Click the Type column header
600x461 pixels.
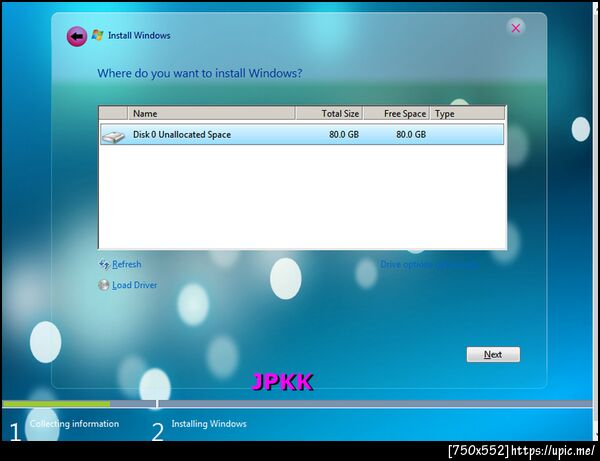click(x=467, y=114)
